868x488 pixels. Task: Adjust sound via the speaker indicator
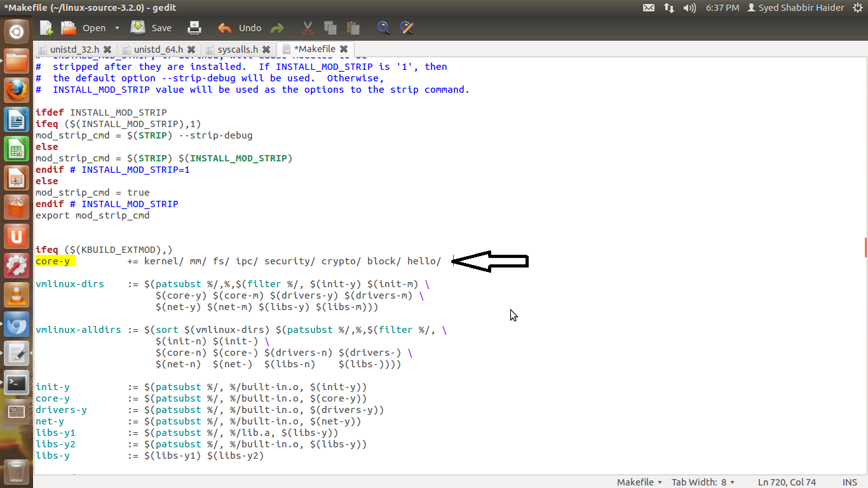[688, 8]
